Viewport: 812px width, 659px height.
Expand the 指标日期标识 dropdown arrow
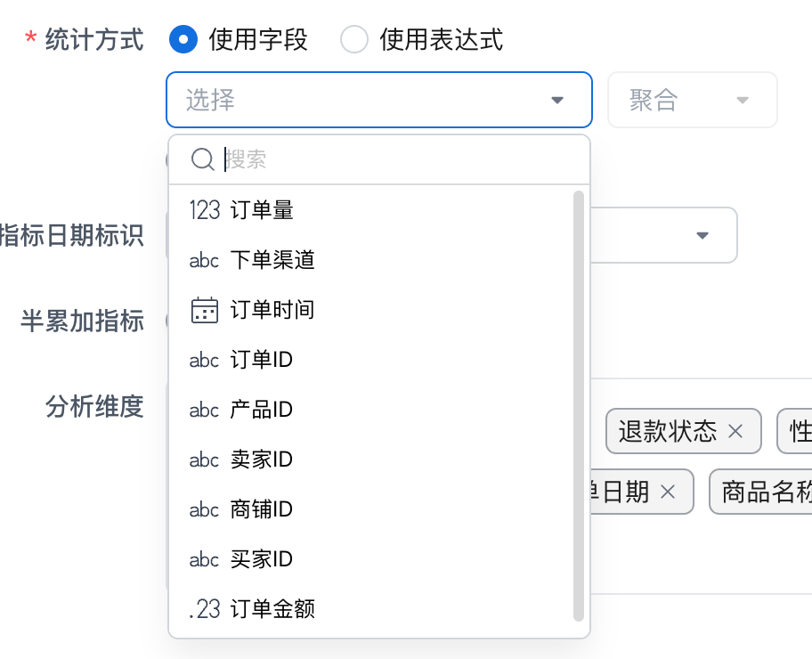702,235
